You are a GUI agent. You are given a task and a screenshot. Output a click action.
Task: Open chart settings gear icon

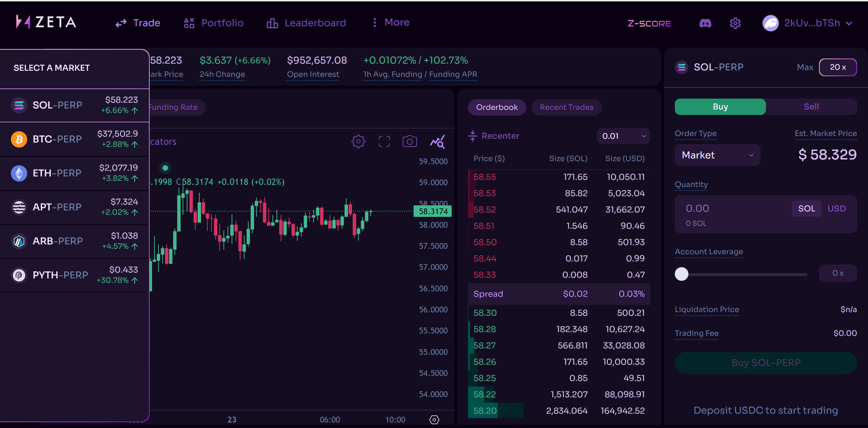(358, 141)
